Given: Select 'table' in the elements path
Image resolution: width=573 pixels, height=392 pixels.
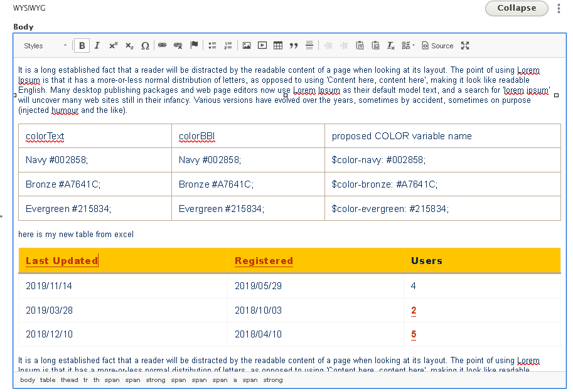Looking at the screenshot, I should pyautogui.click(x=48, y=380).
